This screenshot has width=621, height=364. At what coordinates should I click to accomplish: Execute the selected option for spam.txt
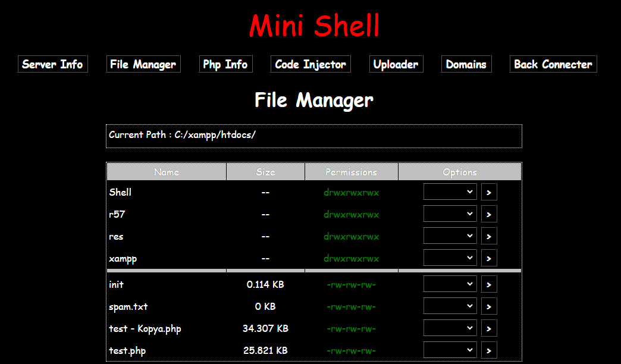pos(488,306)
